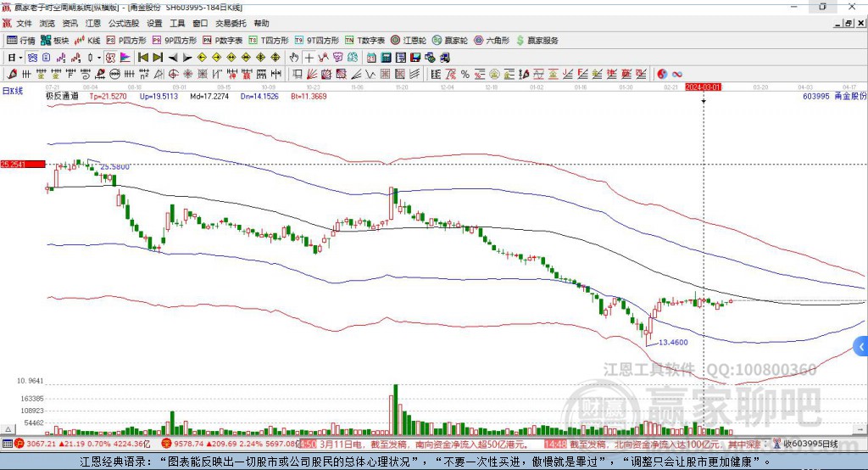Select the polyline drawing tool
Screen dimensions: 868x470
click(323, 57)
